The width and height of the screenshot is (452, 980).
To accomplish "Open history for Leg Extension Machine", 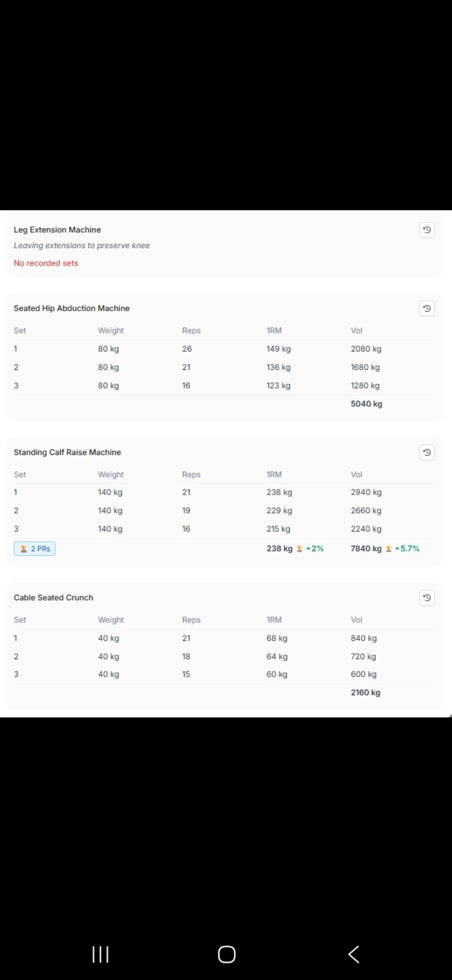I will click(x=427, y=230).
